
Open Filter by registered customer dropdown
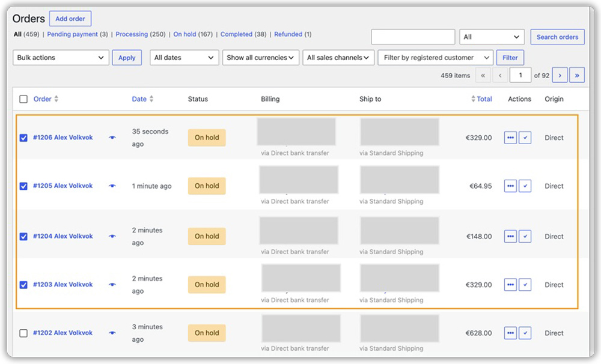(x=435, y=58)
